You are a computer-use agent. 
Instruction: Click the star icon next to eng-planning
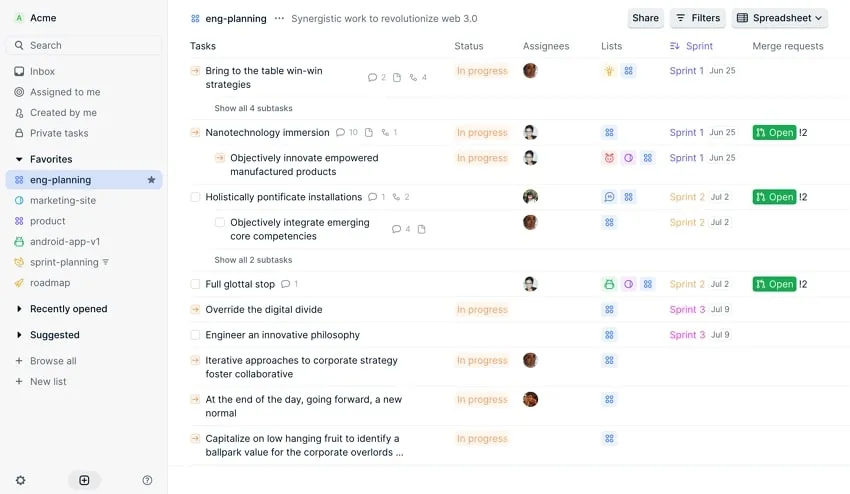[x=151, y=180]
